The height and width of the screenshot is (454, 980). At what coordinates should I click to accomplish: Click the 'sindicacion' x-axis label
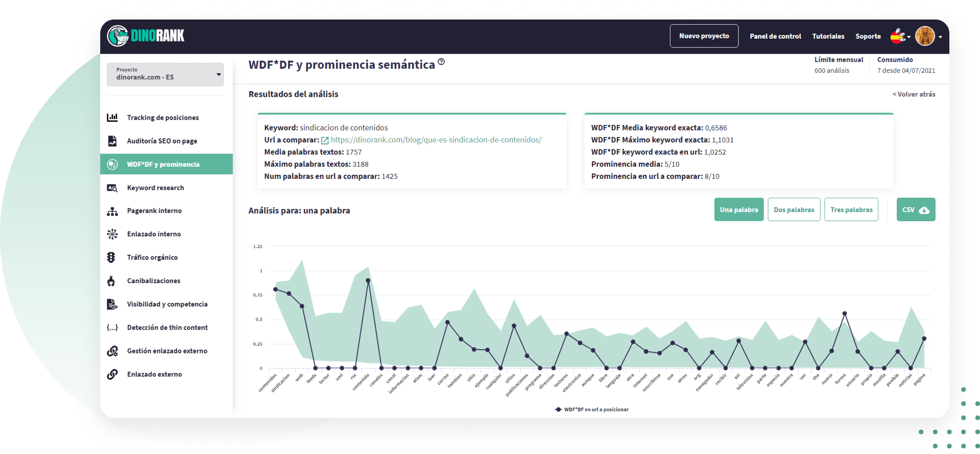[x=280, y=383]
